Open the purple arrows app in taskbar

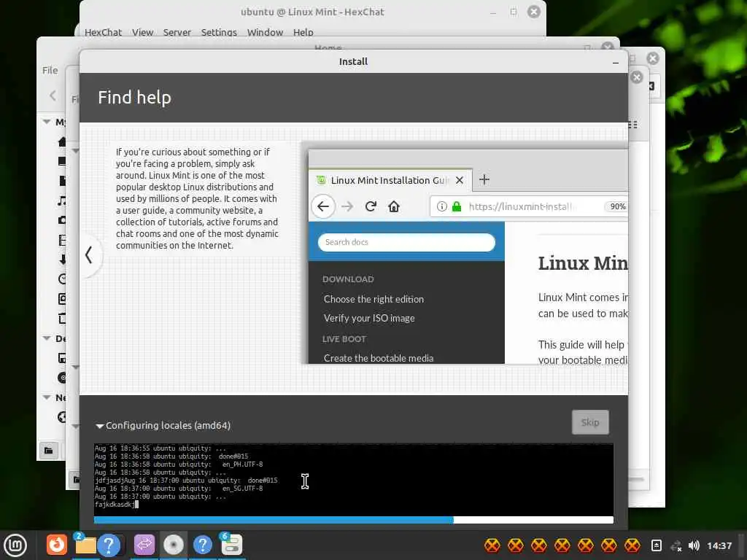(144, 545)
